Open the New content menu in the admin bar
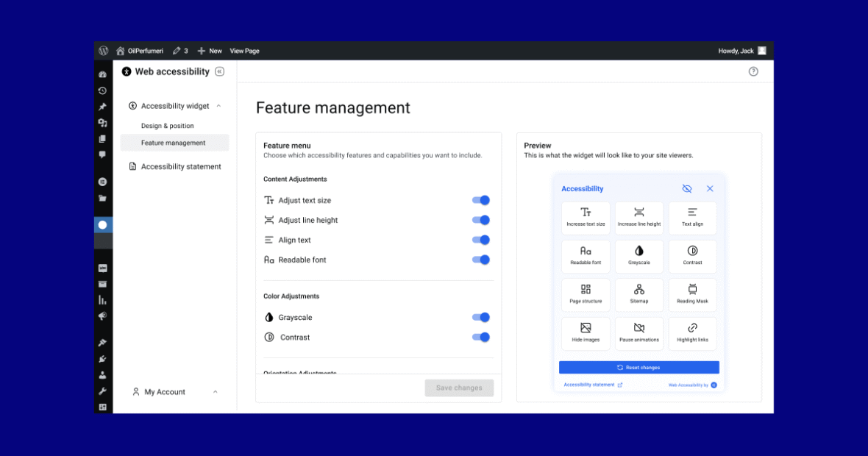 click(210, 51)
